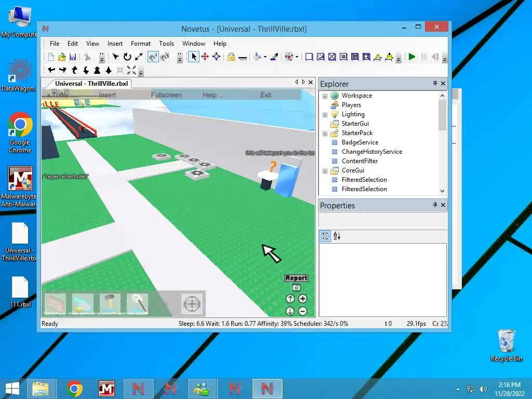Click the camera Pan Left arrow
This screenshot has width=532, height=399.
51,70
